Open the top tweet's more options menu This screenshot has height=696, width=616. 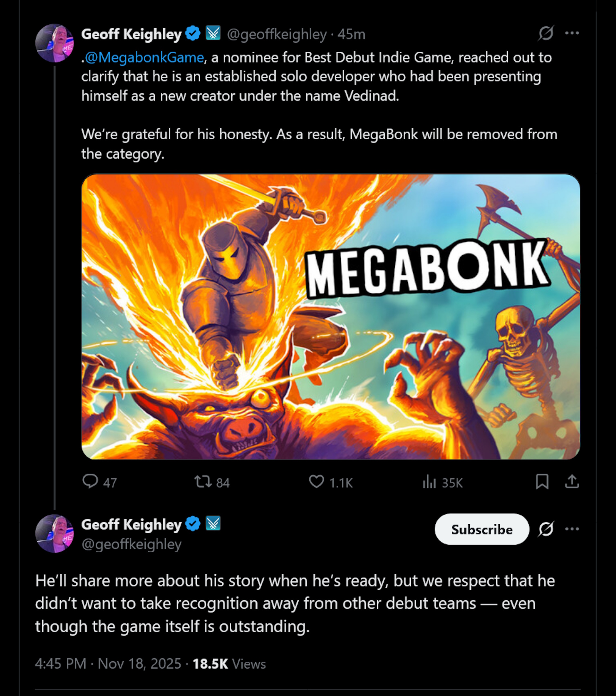(573, 32)
